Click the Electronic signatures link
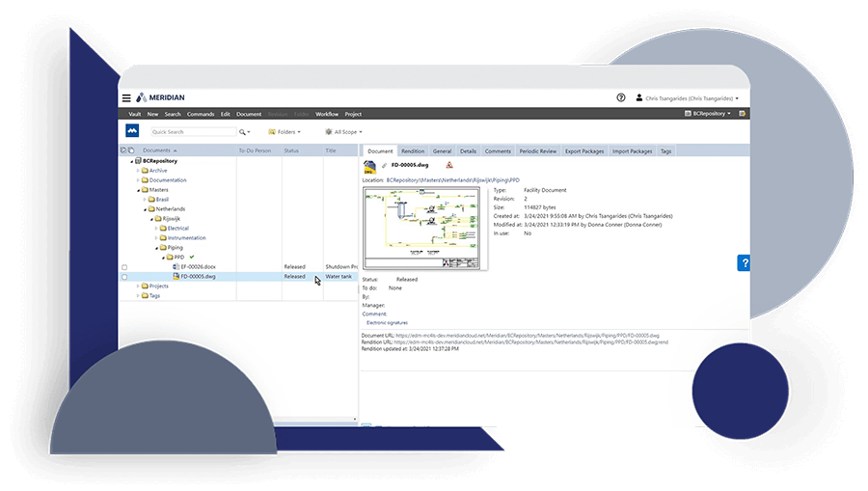Screen dimensions: 868x491 tap(387, 323)
